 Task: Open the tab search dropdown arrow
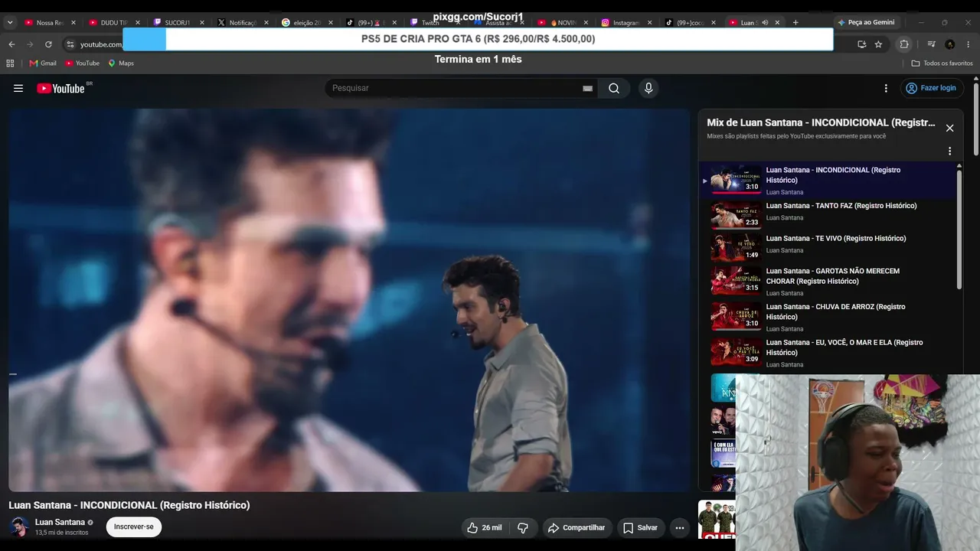click(10, 23)
